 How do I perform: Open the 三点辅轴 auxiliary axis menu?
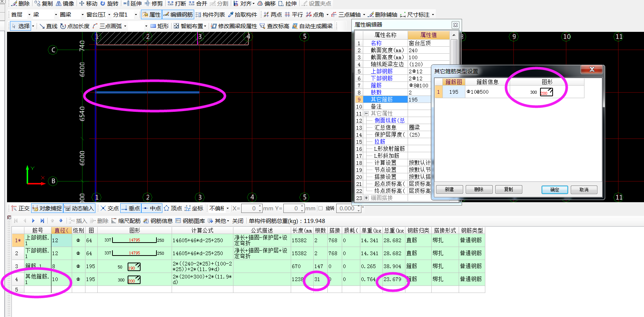point(348,14)
